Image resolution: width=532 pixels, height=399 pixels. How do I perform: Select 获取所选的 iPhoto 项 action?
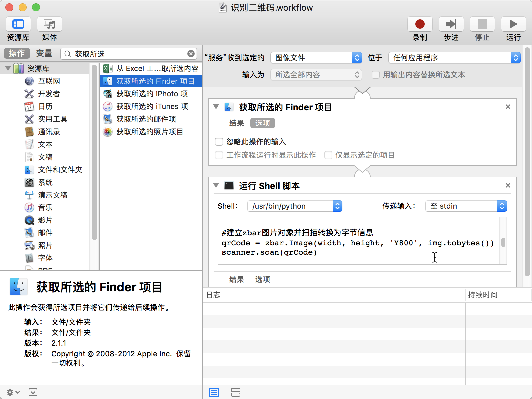pos(151,94)
